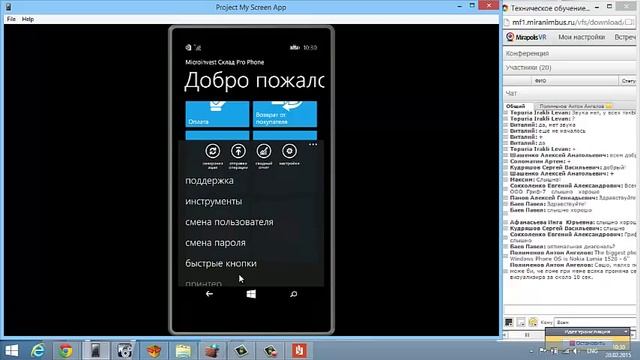Open the brown brick box taskbar icon
The width and height of the screenshot is (640, 360).
coord(212,351)
